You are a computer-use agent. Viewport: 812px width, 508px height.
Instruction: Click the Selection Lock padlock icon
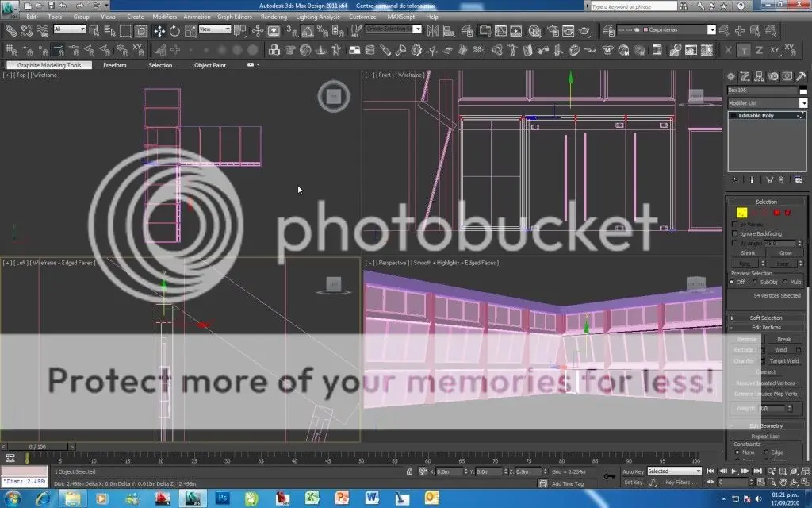(x=410, y=471)
